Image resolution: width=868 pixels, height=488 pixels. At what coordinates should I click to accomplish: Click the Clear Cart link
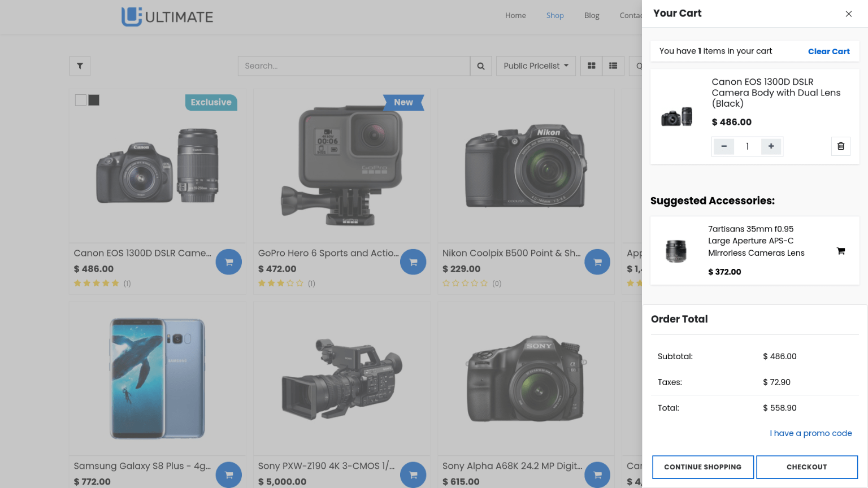[828, 51]
